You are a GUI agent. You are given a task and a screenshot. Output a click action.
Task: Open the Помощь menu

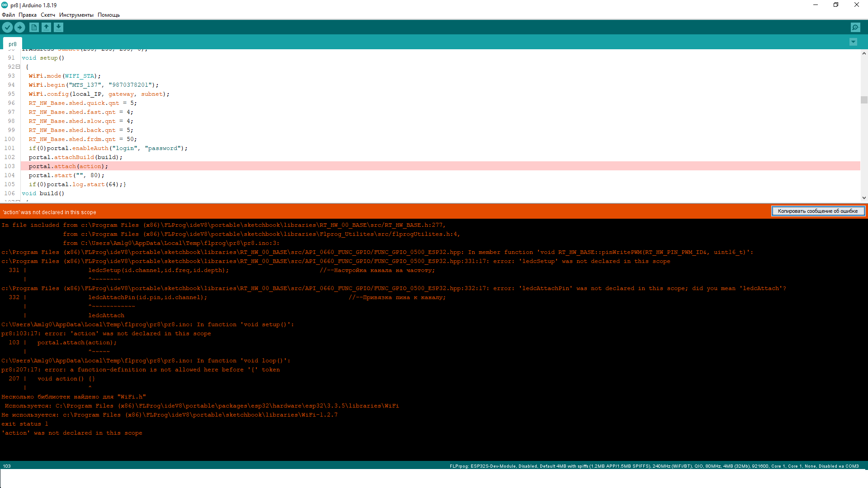coord(108,15)
